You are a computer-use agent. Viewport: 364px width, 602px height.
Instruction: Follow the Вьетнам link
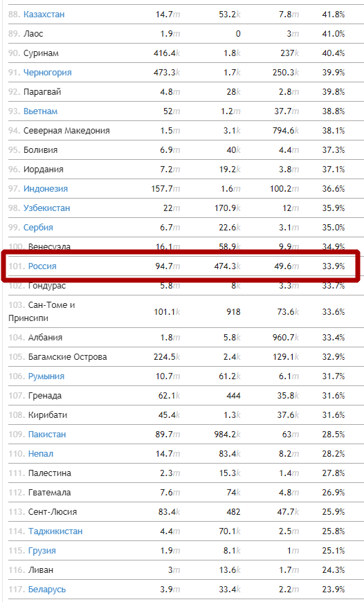[x=40, y=111]
